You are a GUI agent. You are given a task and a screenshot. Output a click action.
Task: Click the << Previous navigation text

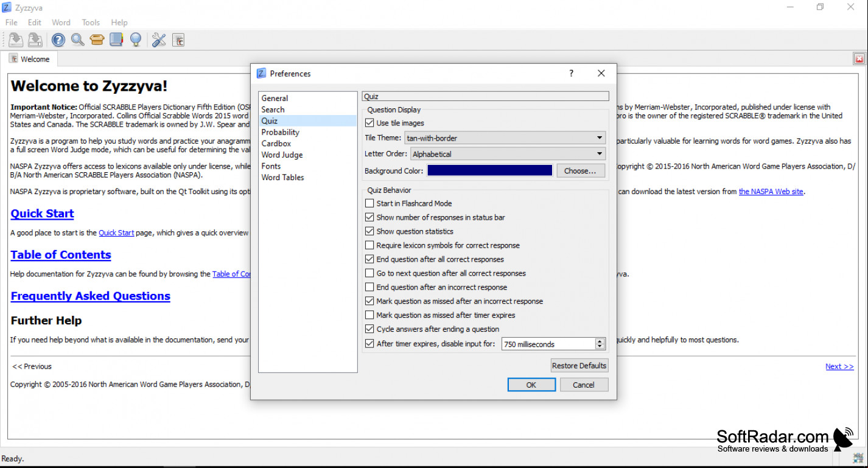pyautogui.click(x=32, y=366)
